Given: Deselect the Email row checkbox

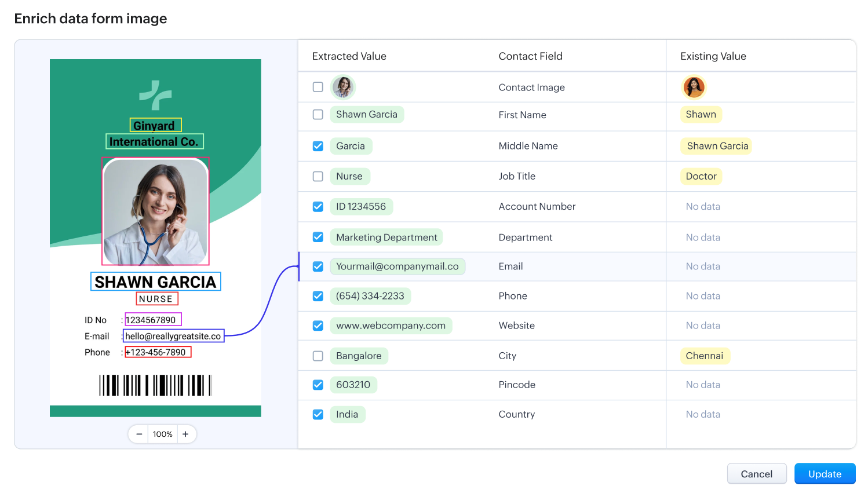Looking at the screenshot, I should 318,266.
